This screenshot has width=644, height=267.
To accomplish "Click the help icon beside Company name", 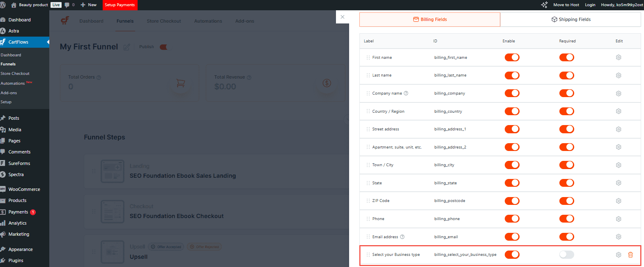I will [x=406, y=93].
